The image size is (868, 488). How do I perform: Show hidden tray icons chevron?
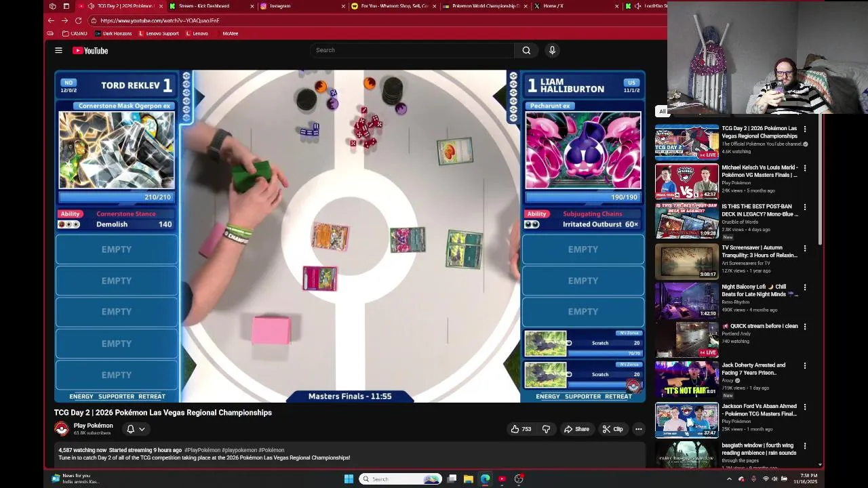coord(729,479)
